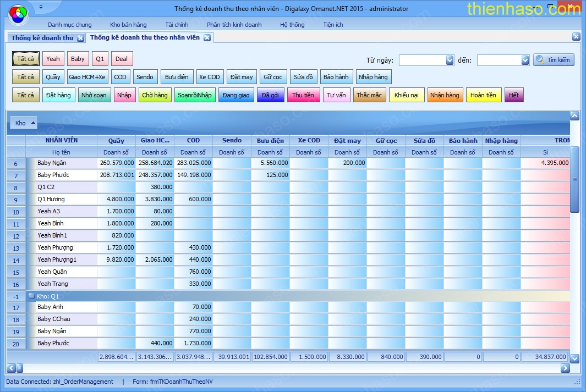Collapse the panel with the up chevron icon
This screenshot has width=586, height=392.
(574, 115)
